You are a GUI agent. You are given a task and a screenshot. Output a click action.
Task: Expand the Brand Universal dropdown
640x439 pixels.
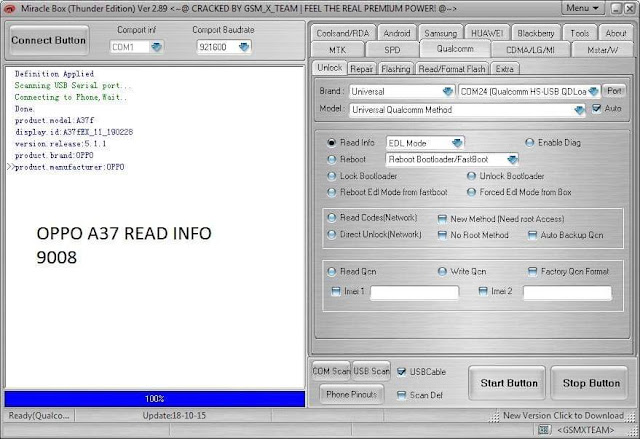click(448, 91)
